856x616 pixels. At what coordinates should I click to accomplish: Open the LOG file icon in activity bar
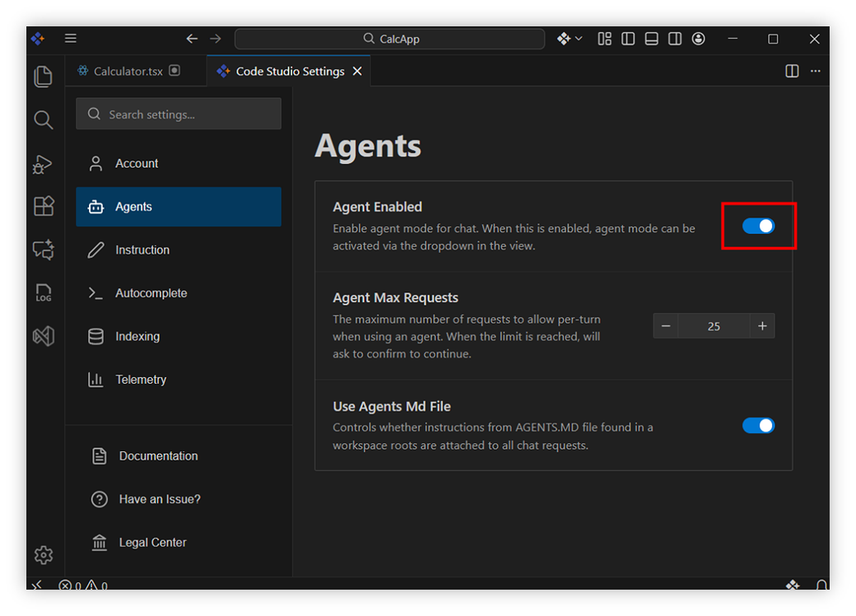pyautogui.click(x=43, y=292)
